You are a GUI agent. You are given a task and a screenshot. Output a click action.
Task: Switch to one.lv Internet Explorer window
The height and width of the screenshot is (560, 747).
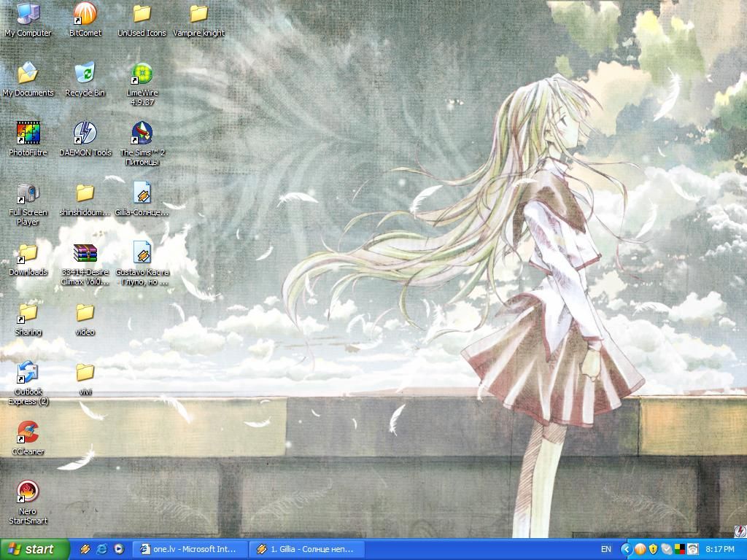tap(190, 549)
